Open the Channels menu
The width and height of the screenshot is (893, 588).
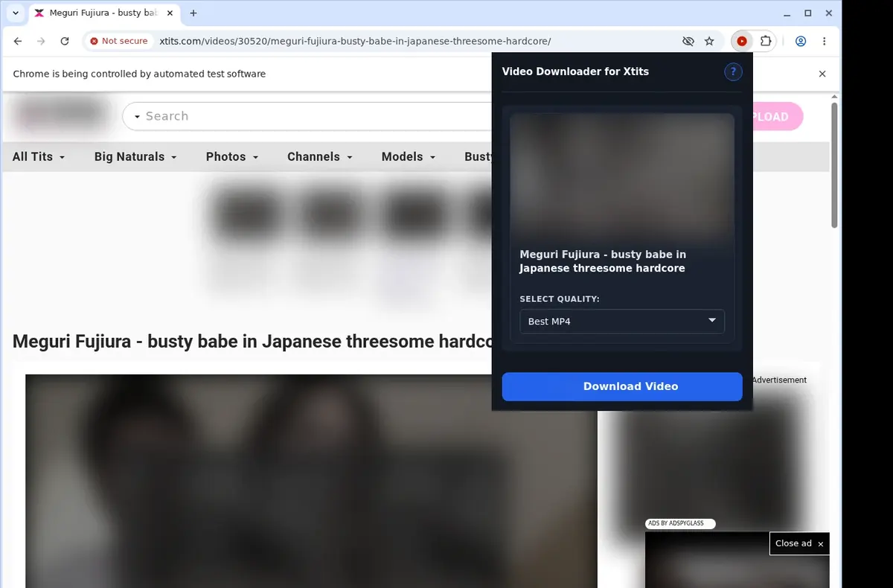pyautogui.click(x=320, y=156)
